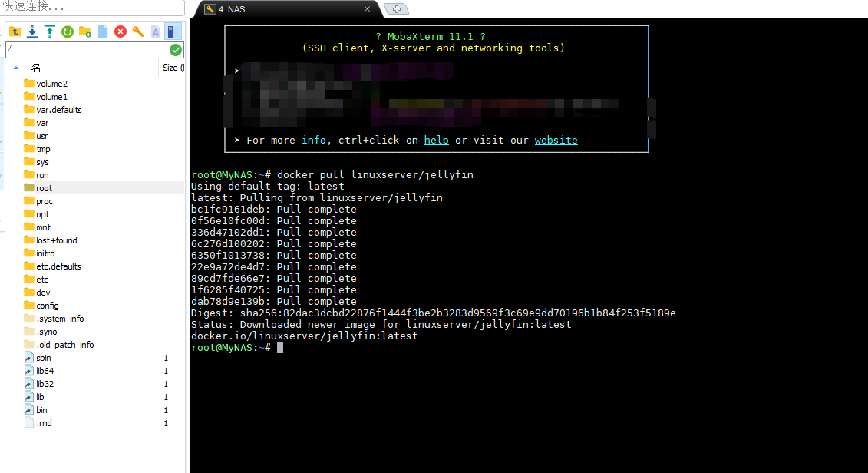Image resolution: width=868 pixels, height=473 pixels.
Task: Click the sha256 Digest line
Action: pyautogui.click(x=433, y=313)
